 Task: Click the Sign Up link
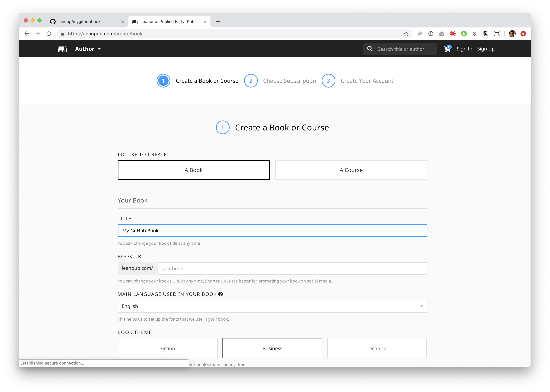tap(486, 49)
